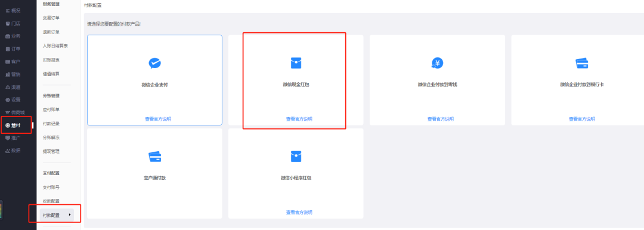Open 查看官方说明 link under 微信企业支付
Viewport: 644px width, 230px height.
click(x=158, y=119)
